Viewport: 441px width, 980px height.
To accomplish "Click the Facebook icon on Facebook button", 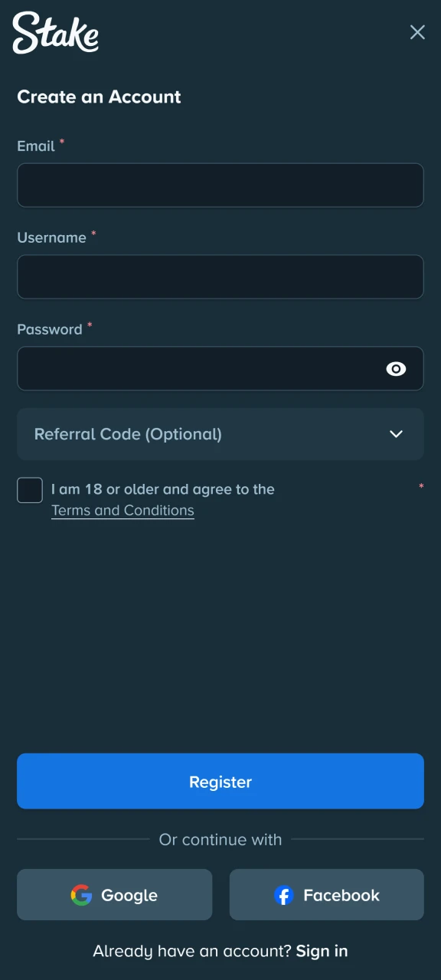I will tap(283, 895).
